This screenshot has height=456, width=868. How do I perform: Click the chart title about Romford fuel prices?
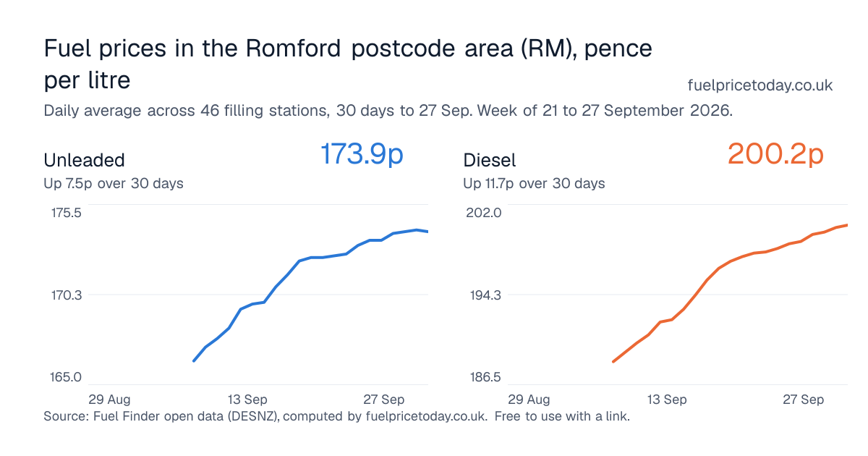[348, 64]
